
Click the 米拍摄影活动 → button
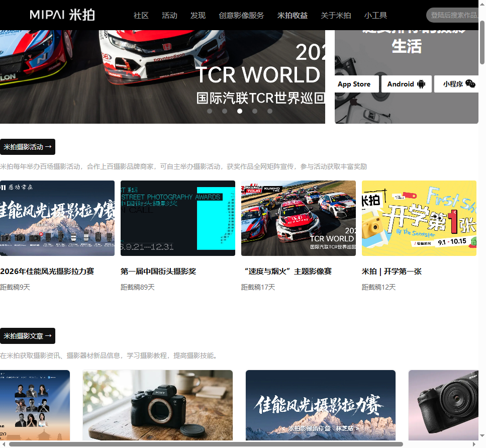pos(28,147)
